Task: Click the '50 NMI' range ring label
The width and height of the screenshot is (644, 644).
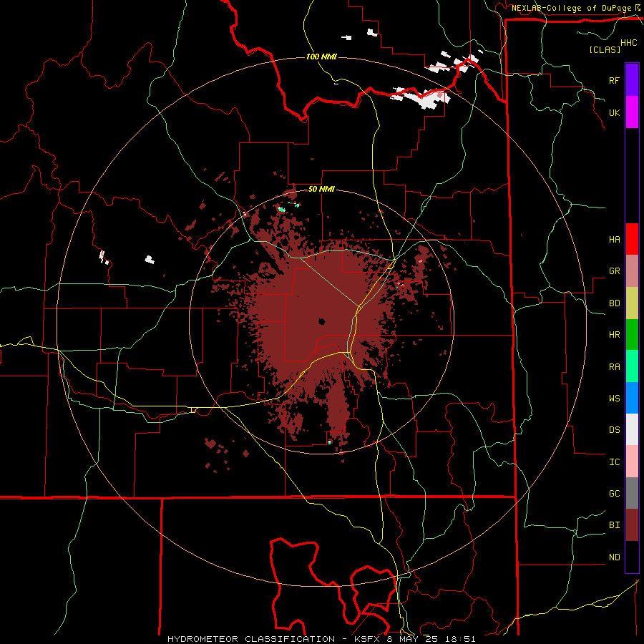Action: [321, 189]
